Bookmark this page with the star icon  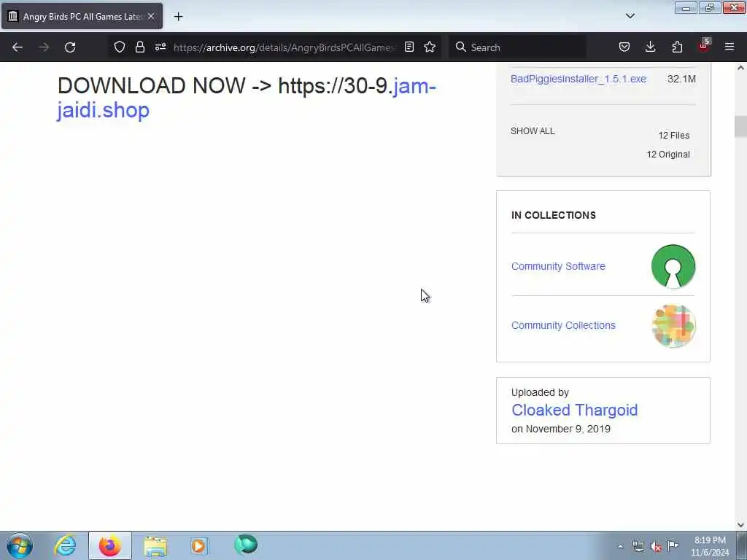point(430,47)
